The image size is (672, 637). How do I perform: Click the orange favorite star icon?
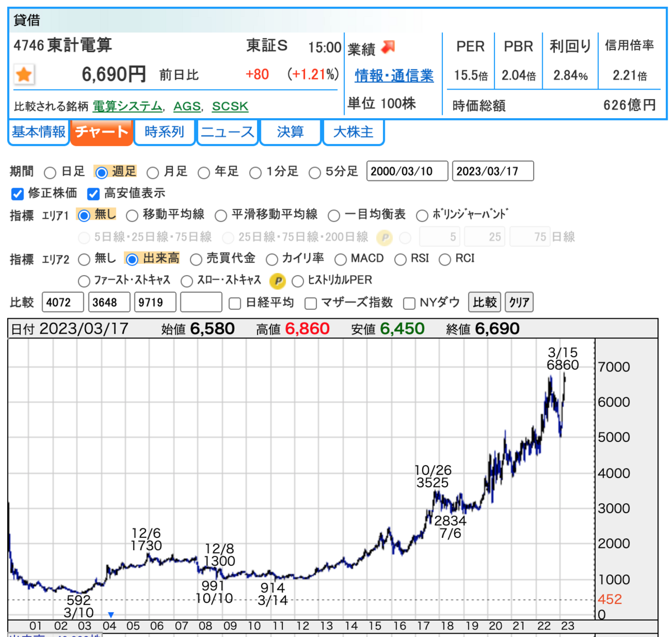click(x=24, y=75)
